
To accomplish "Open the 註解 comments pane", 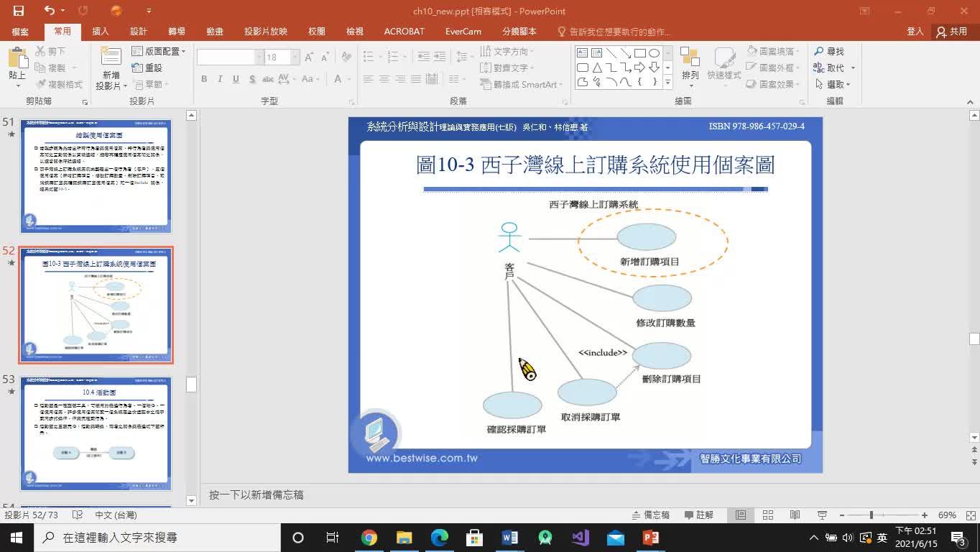I will [x=699, y=515].
